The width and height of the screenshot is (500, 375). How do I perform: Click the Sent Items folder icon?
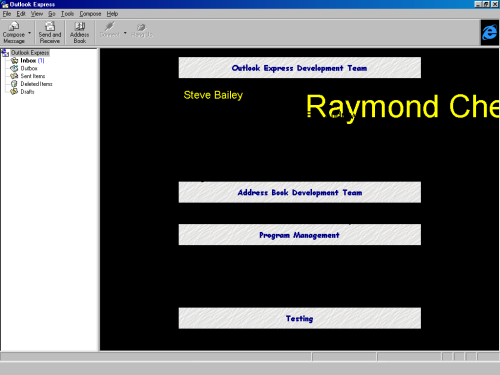click(14, 76)
